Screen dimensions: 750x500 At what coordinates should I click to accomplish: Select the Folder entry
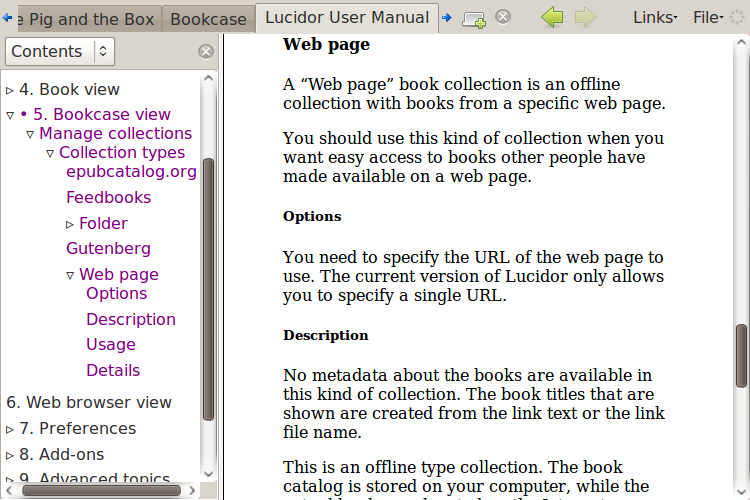click(103, 223)
